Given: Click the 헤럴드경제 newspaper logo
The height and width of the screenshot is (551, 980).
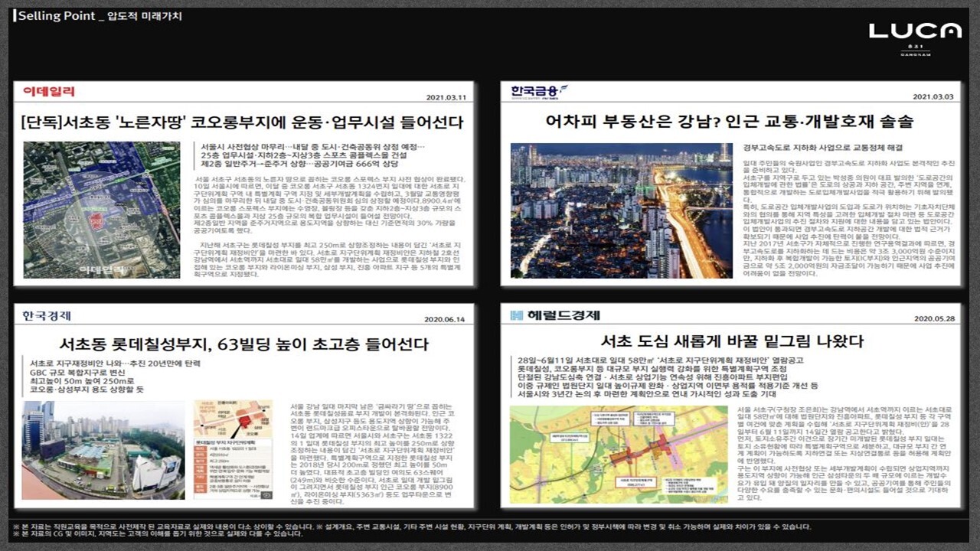Looking at the screenshot, I should [x=556, y=315].
